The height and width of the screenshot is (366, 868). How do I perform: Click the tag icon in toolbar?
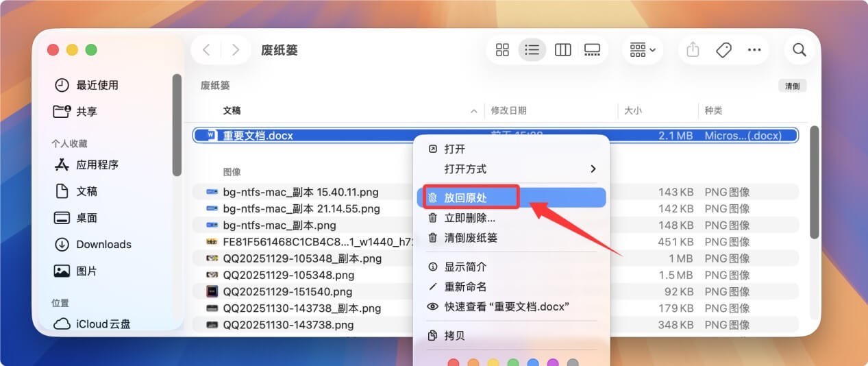723,50
